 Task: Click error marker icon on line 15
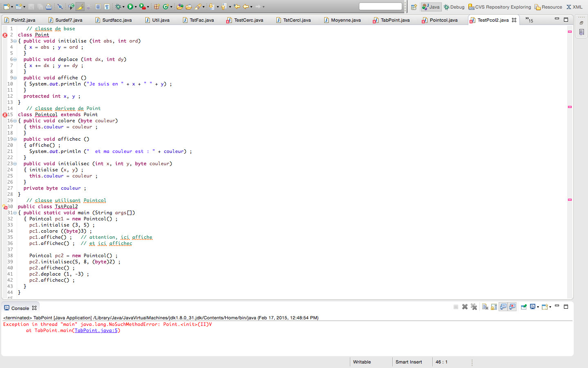point(5,115)
